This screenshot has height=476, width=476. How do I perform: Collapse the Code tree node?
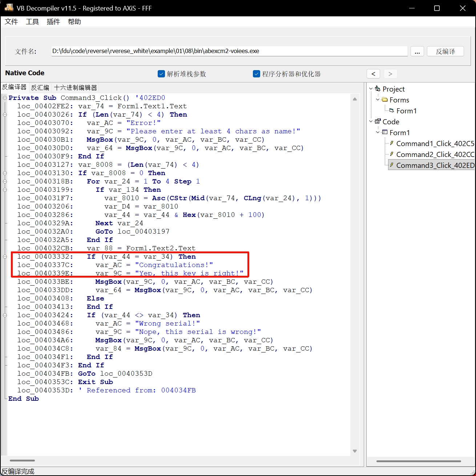pyautogui.click(x=371, y=121)
